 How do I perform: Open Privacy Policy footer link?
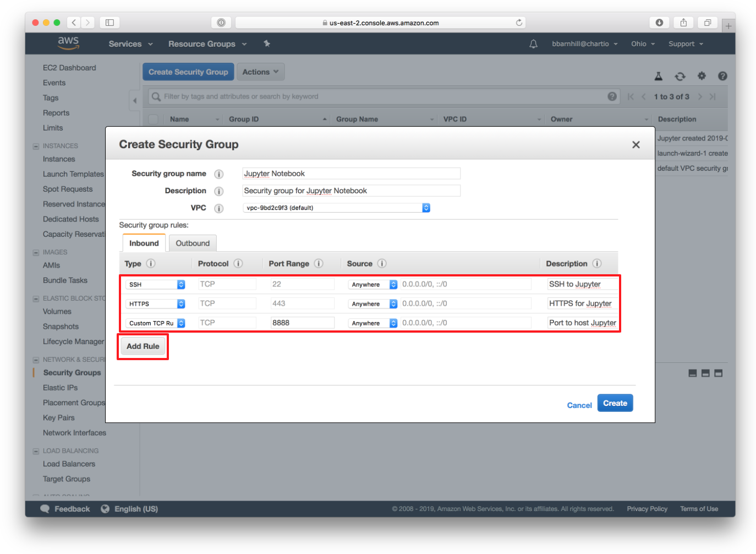(x=647, y=509)
